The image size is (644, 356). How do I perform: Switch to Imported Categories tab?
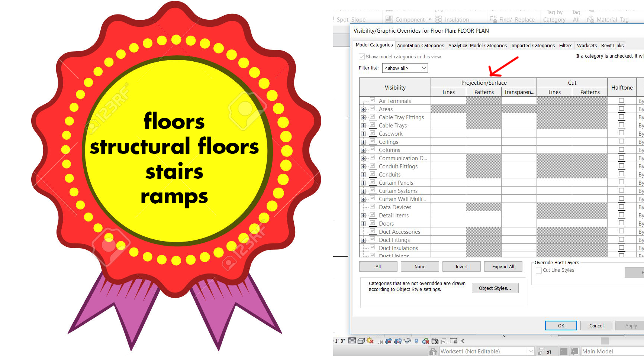click(533, 45)
